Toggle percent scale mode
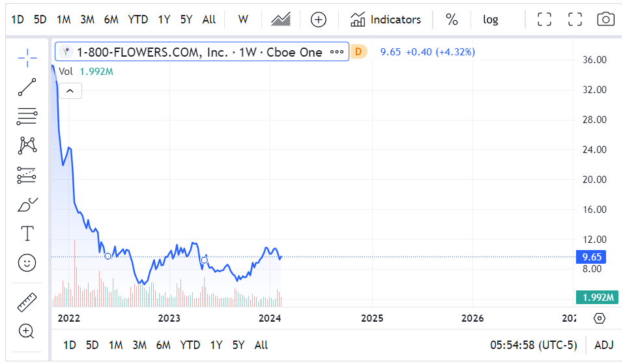The image size is (623, 364). tap(452, 20)
